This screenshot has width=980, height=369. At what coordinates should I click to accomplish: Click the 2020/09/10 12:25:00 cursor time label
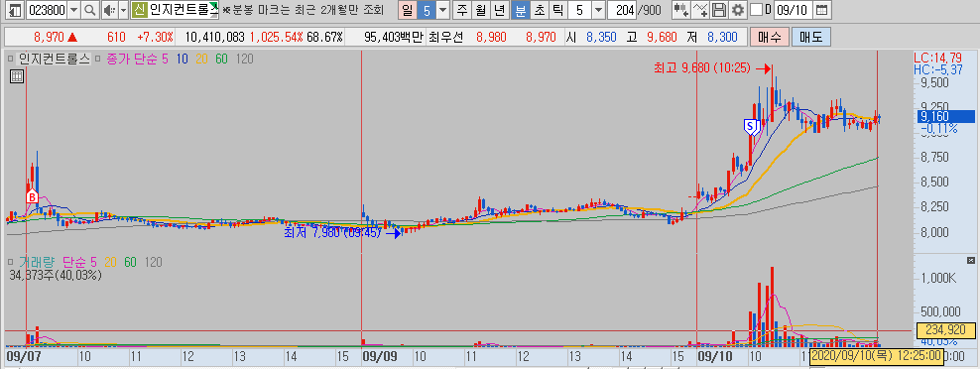(x=876, y=355)
